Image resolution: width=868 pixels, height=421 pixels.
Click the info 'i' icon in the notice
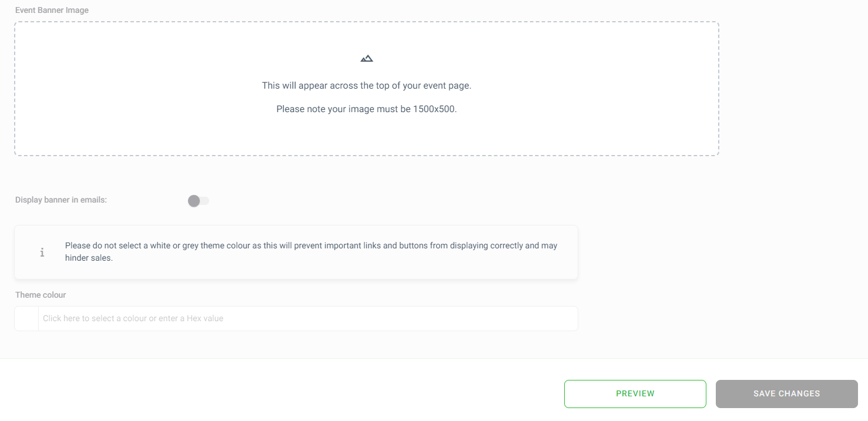tap(42, 252)
